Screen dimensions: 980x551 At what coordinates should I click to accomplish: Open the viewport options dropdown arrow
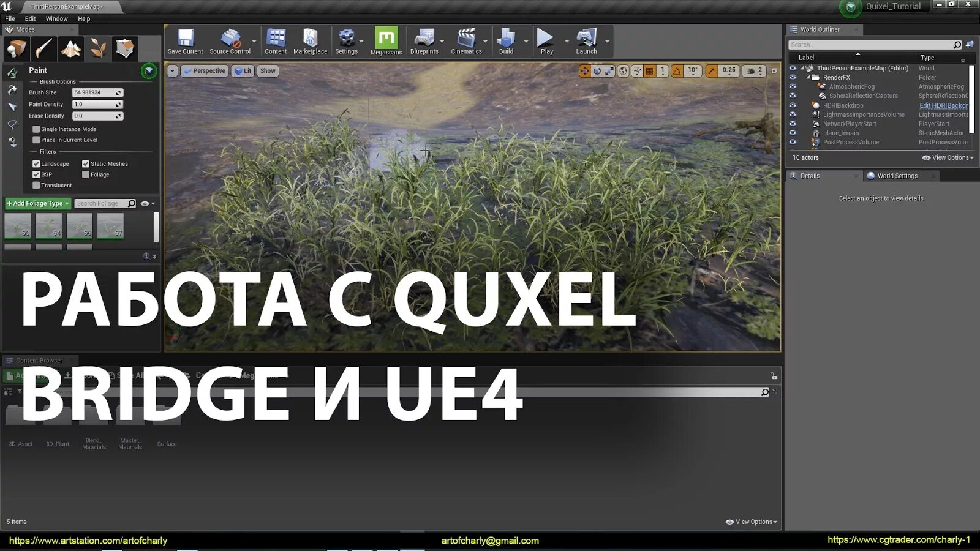point(173,71)
